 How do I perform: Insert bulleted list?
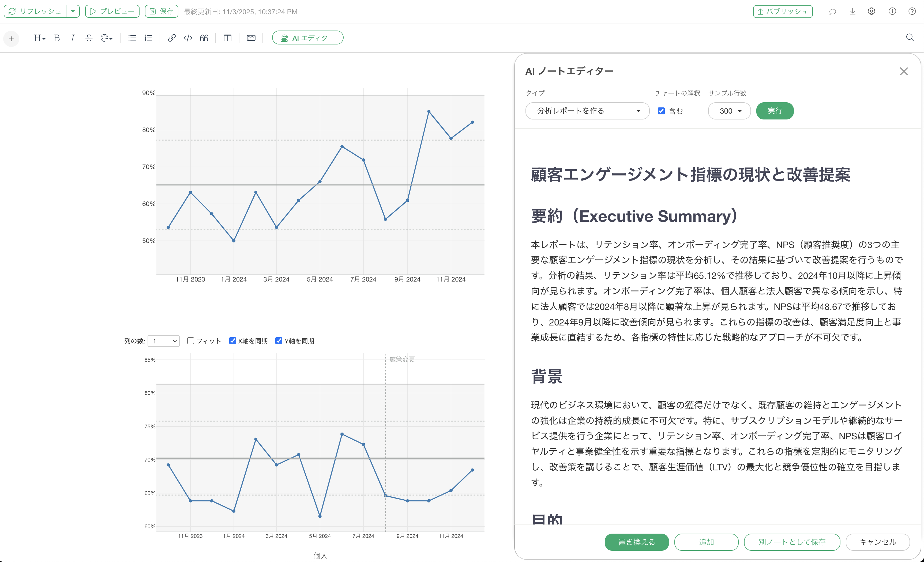132,38
